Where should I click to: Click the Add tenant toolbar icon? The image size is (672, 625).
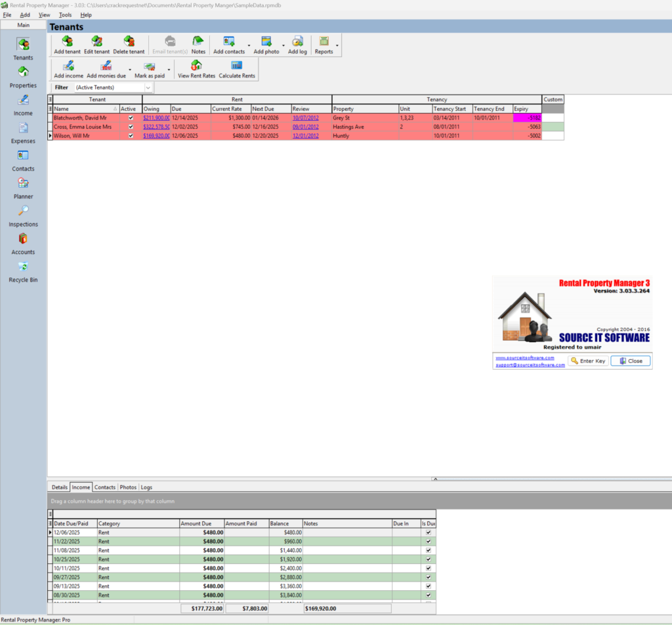tap(68, 45)
